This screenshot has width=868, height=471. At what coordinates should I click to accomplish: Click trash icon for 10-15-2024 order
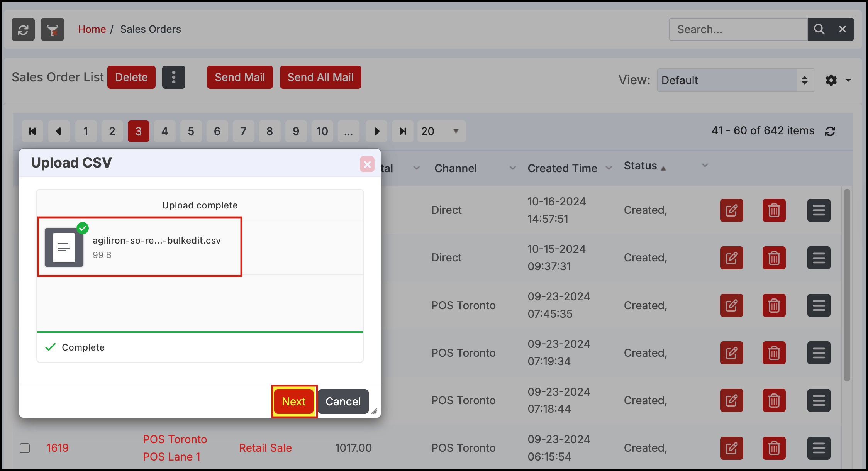coord(774,258)
